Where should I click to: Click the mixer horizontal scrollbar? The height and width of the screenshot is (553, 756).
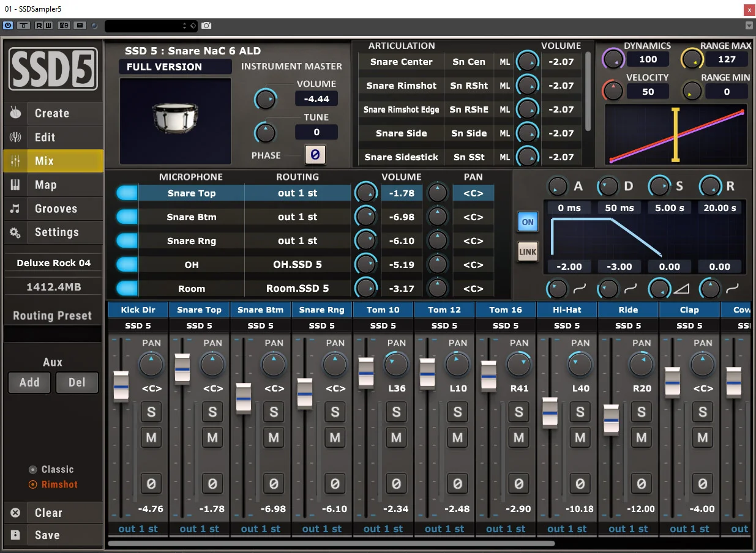pos(331,543)
